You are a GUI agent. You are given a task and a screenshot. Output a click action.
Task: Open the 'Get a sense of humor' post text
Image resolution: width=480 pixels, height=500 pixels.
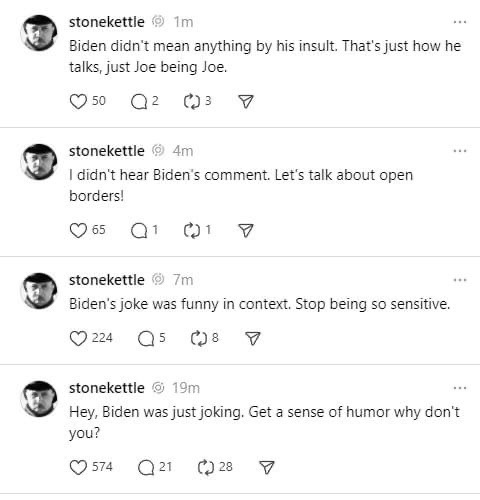264,422
